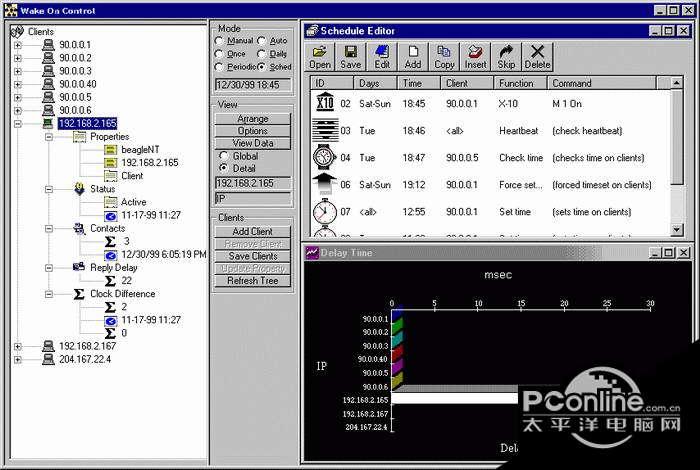700x470 pixels.
Task: Collapse the 192.168.2.165 client node
Action: [x=17, y=124]
